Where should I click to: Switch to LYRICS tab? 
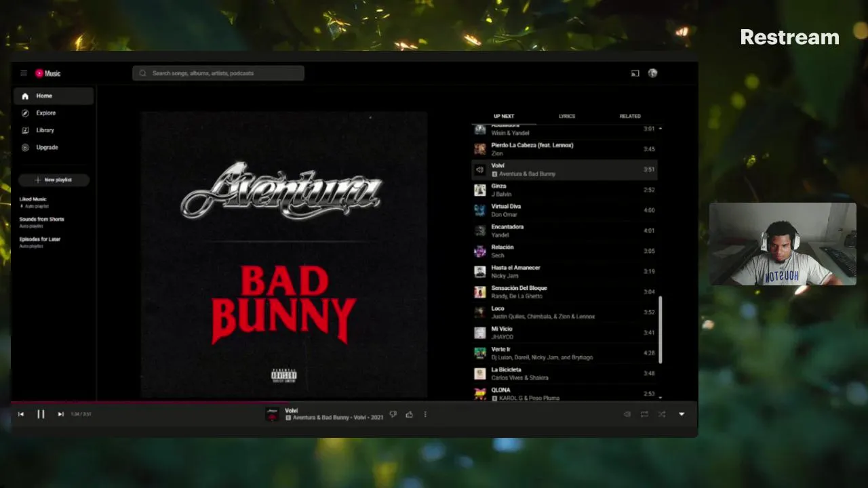567,116
